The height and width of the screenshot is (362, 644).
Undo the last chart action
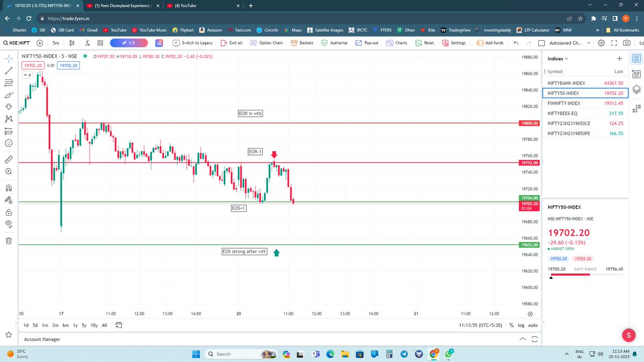pos(516,43)
